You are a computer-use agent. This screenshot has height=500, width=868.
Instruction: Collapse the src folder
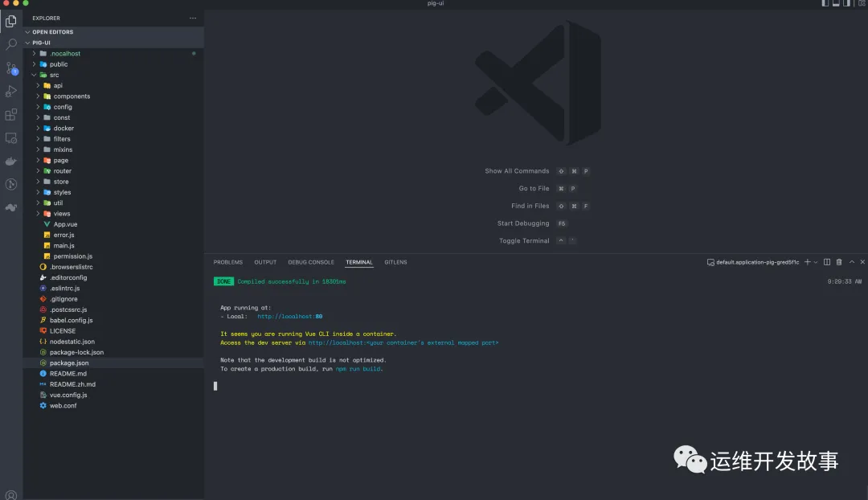coord(113,75)
